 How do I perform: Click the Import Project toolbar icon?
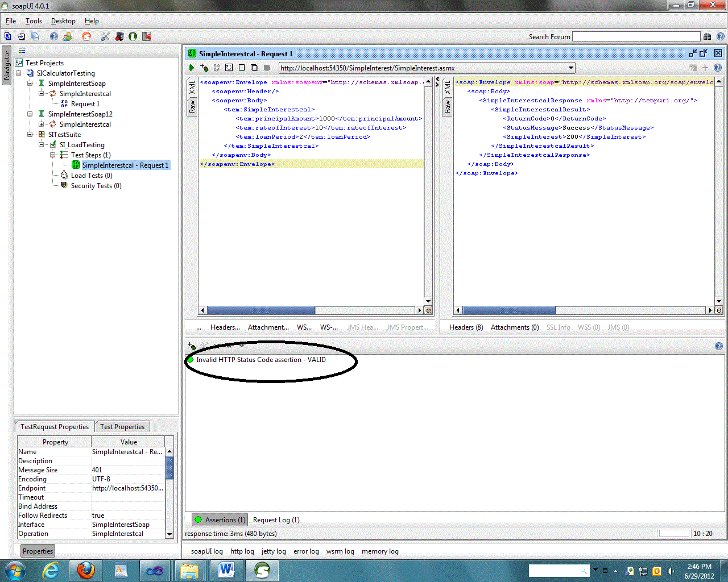(x=22, y=36)
